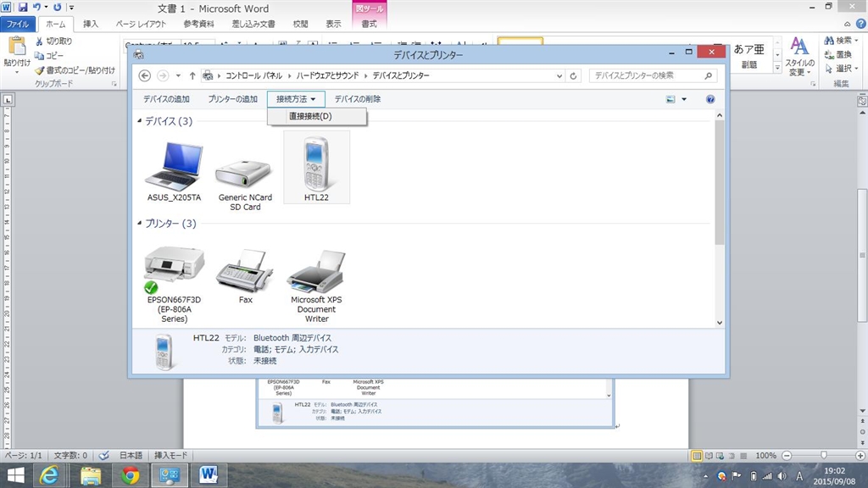Image resolution: width=868 pixels, height=488 pixels.
Task: Click the Replace (置換) button in Word
Action: 837,54
